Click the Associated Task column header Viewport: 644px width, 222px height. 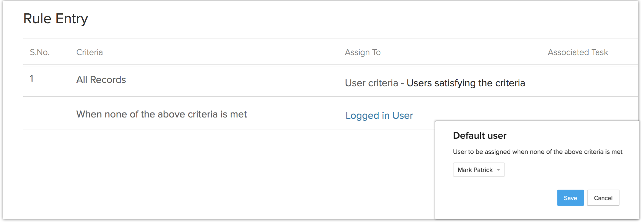click(578, 52)
